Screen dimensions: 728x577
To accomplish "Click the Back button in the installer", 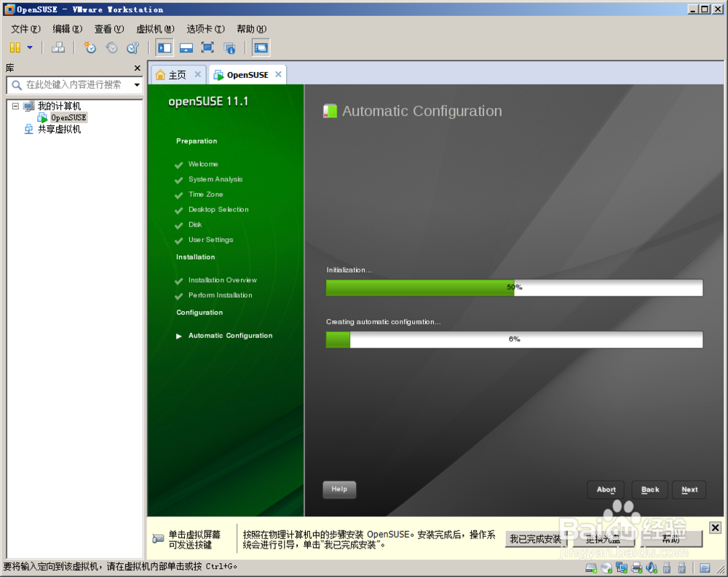I will 650,490.
